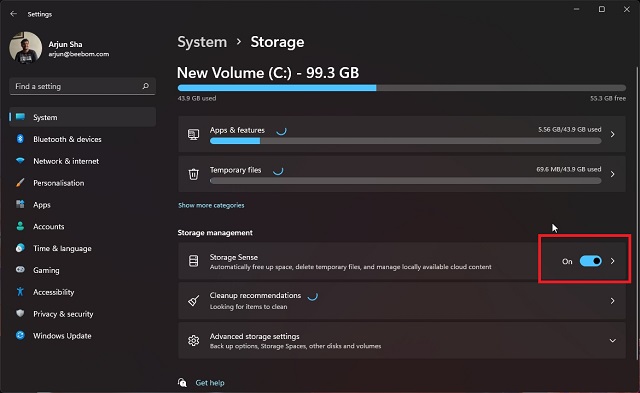Click the Bluetooth icon in sidebar

(x=20, y=139)
